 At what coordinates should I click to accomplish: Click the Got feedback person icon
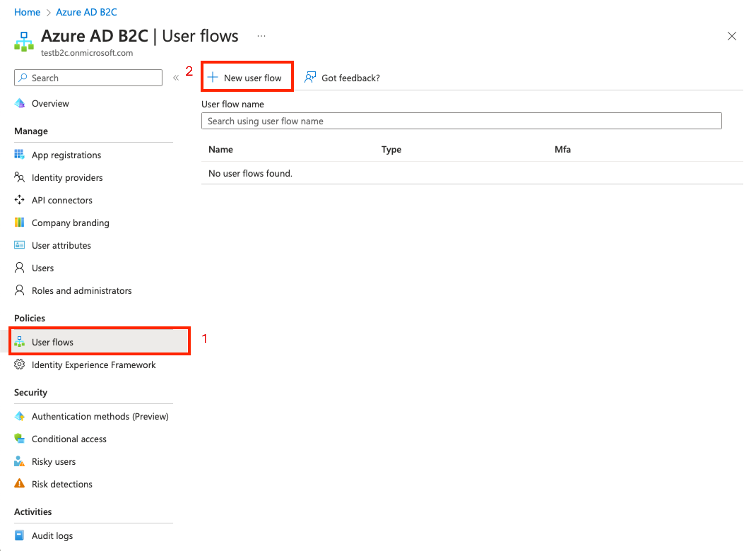pos(310,77)
